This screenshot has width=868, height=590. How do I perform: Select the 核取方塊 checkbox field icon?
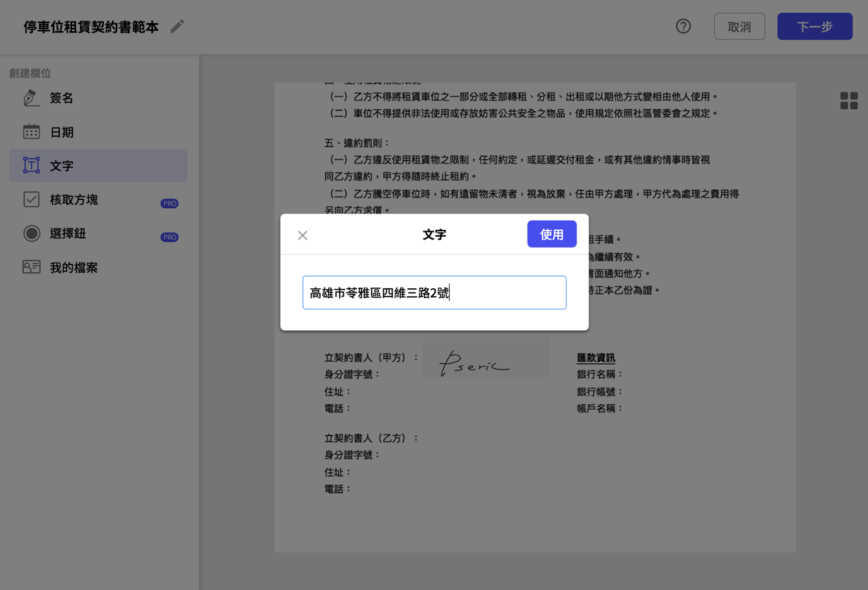point(31,199)
